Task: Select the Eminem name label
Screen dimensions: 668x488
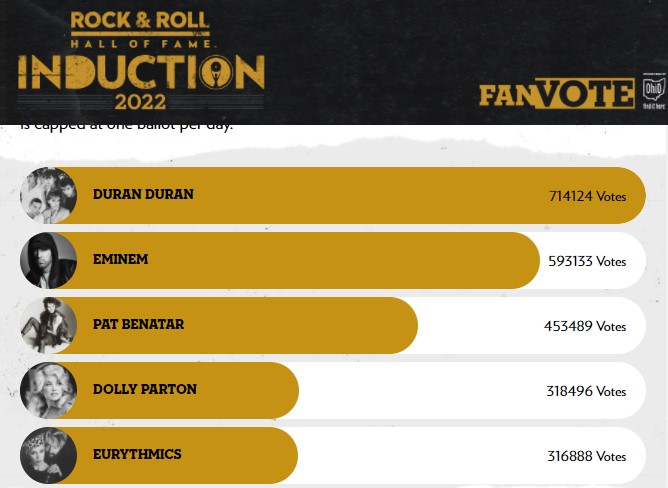Action: [x=121, y=259]
